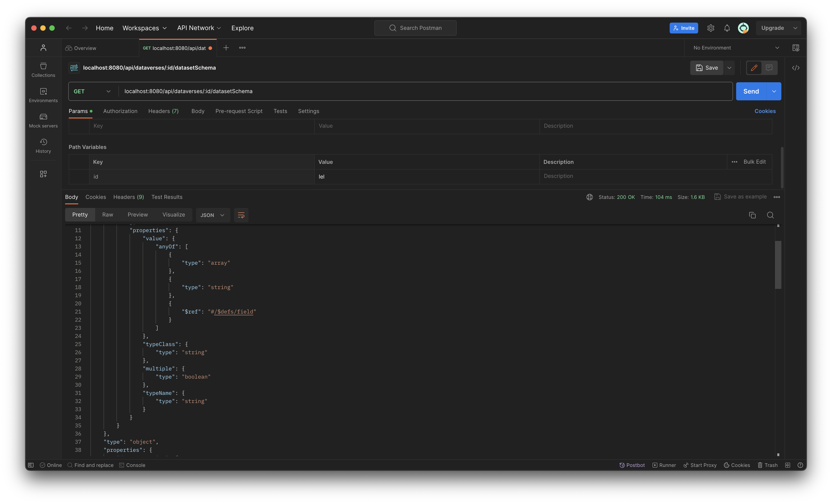Image resolution: width=832 pixels, height=504 pixels.
Task: Copy the response body with copy icon
Action: coord(752,215)
